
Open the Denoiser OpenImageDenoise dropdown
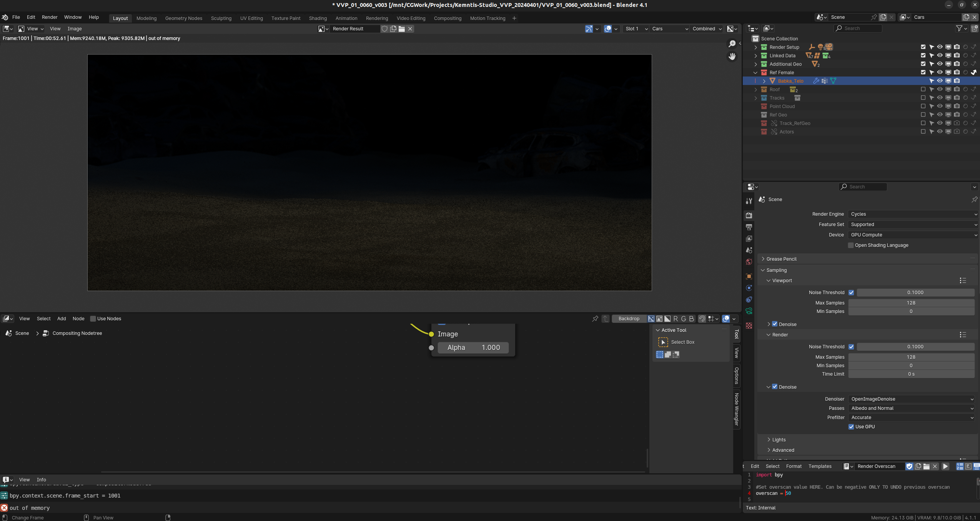(911, 399)
